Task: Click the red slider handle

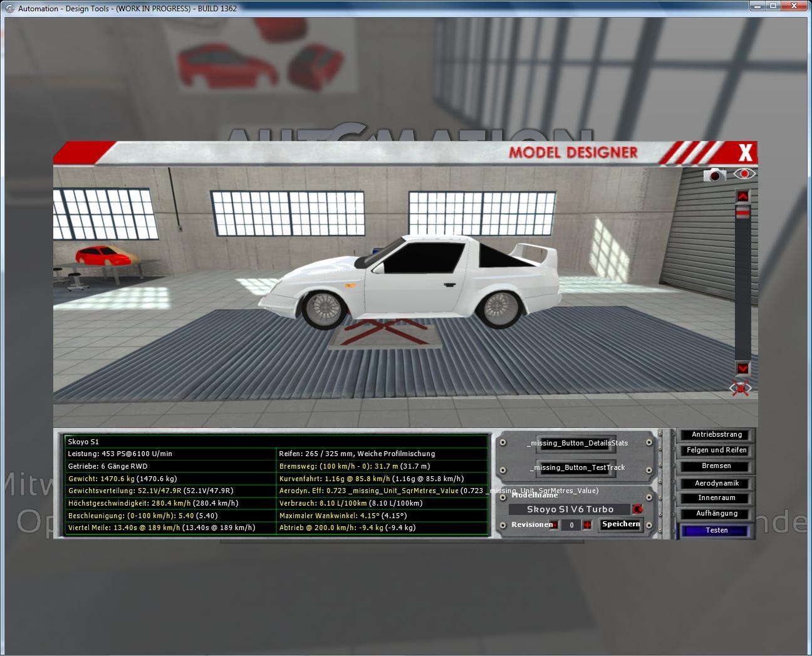Action: (742, 214)
